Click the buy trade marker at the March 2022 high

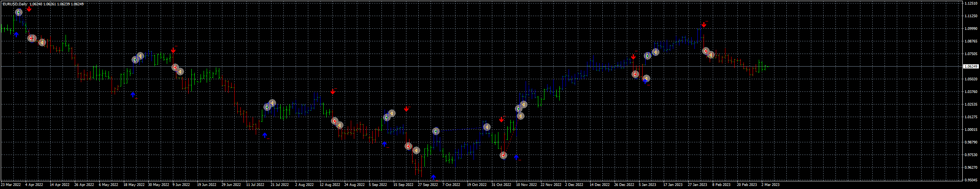[x=18, y=12]
